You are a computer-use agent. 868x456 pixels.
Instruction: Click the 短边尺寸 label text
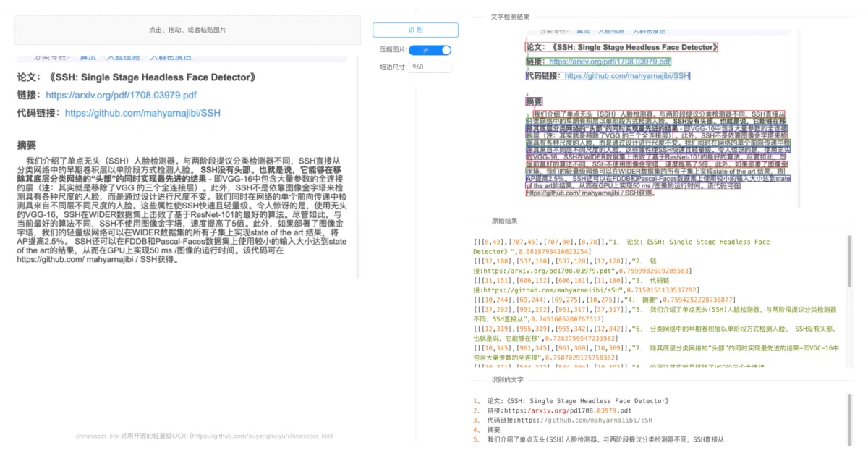tap(393, 67)
